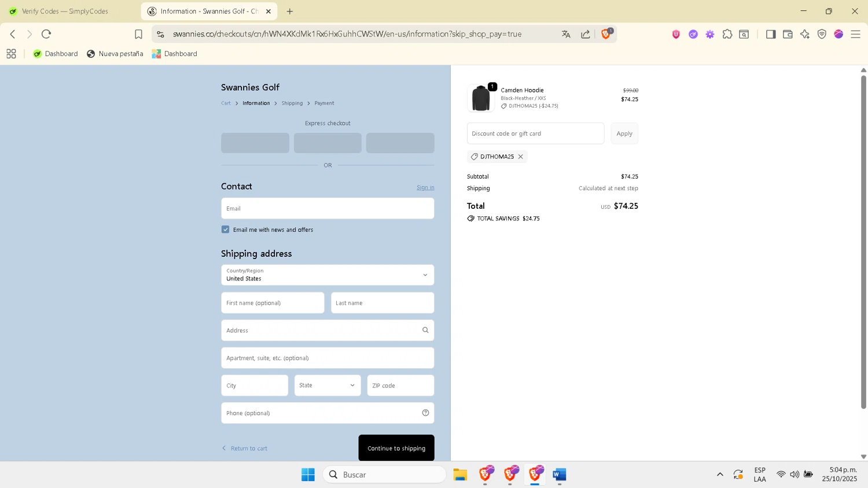Go to Cart breadcrumb

click(226, 103)
